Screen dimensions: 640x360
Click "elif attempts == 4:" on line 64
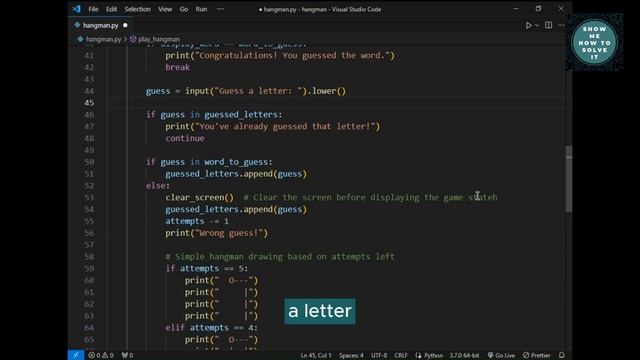(211, 328)
